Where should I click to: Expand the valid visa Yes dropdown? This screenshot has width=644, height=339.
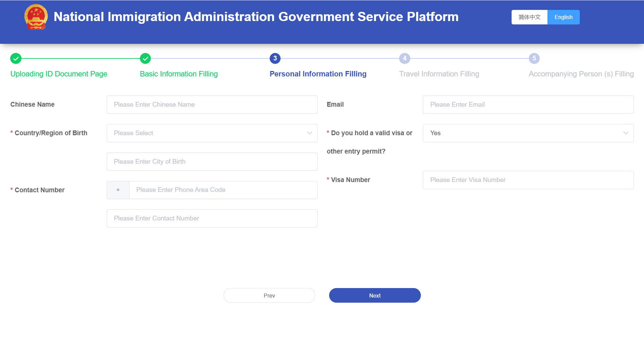coord(528,133)
